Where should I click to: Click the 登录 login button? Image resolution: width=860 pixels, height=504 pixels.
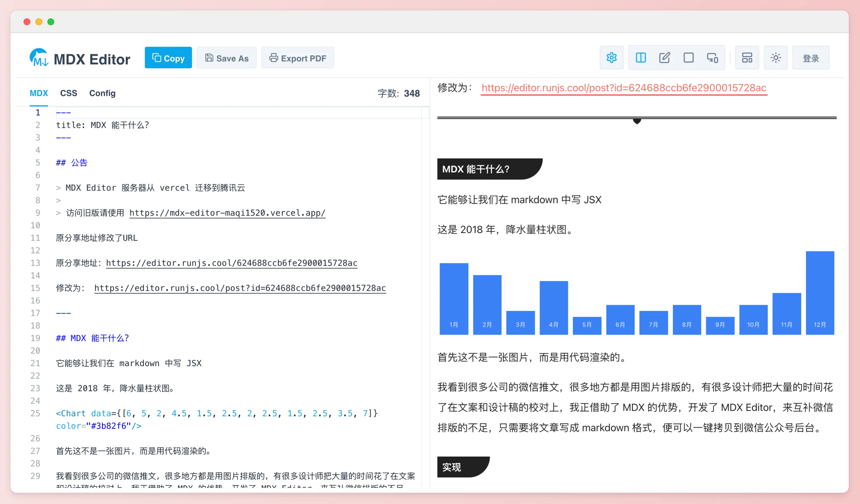click(810, 58)
